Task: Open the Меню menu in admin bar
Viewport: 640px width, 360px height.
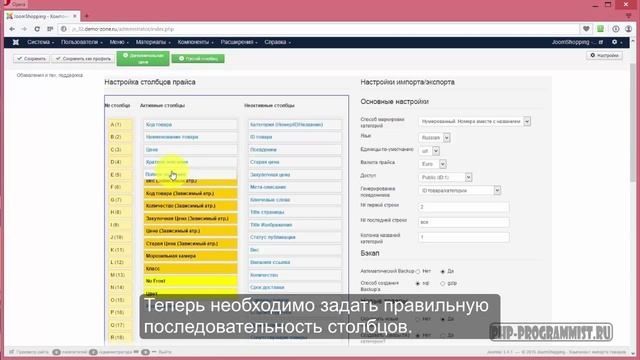Action: click(119, 42)
